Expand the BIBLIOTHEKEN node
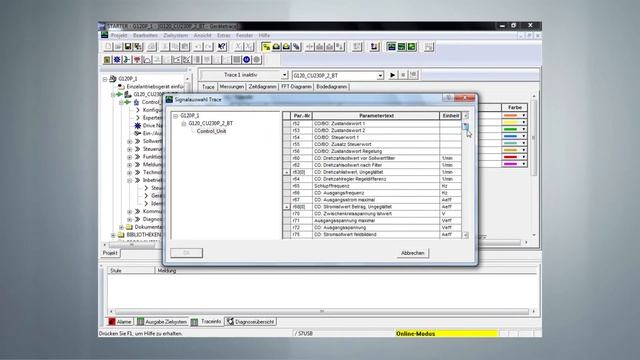Screen dimensions: 640x360 click(113, 235)
